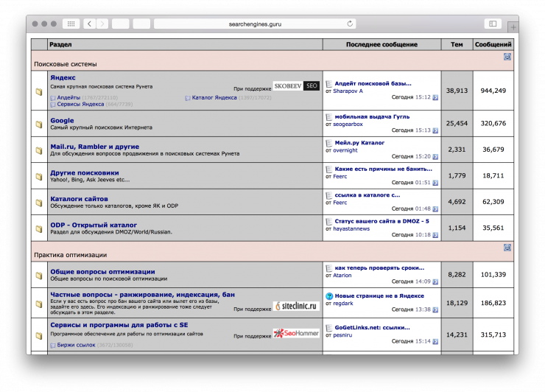This screenshot has height=392, width=545.
Task: Click the question mark icon beside Новые странице
Action: coord(329,295)
